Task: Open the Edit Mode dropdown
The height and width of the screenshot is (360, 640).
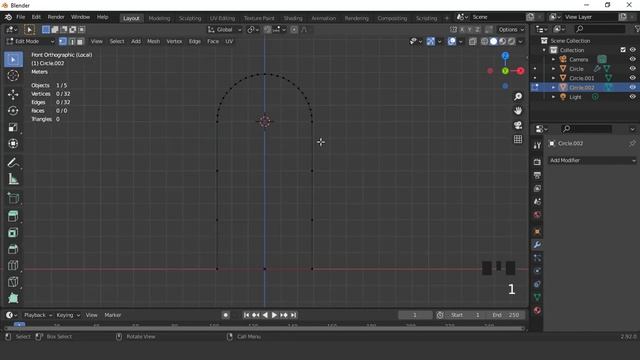Action: coord(31,41)
